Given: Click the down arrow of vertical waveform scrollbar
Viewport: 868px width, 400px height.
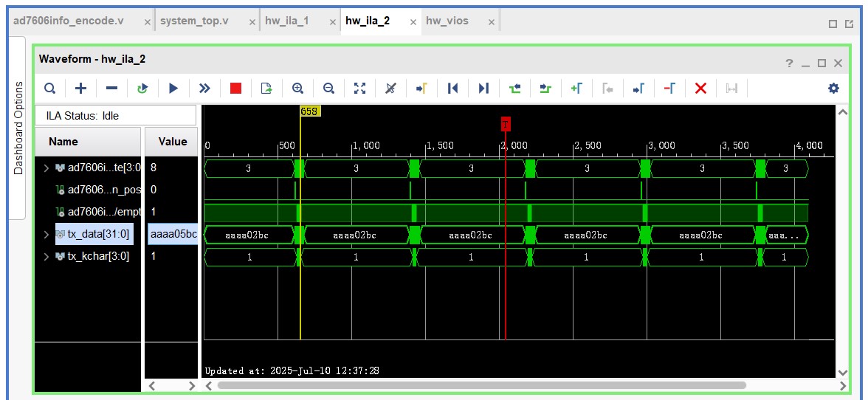Looking at the screenshot, I should pos(842,373).
